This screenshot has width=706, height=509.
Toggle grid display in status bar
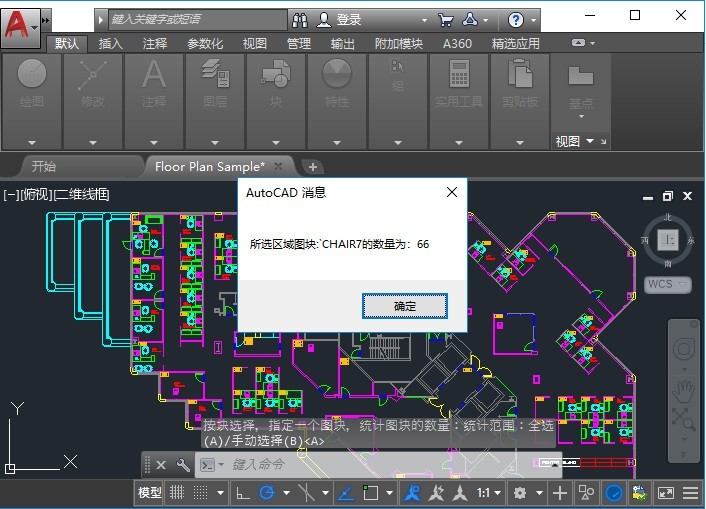177,493
